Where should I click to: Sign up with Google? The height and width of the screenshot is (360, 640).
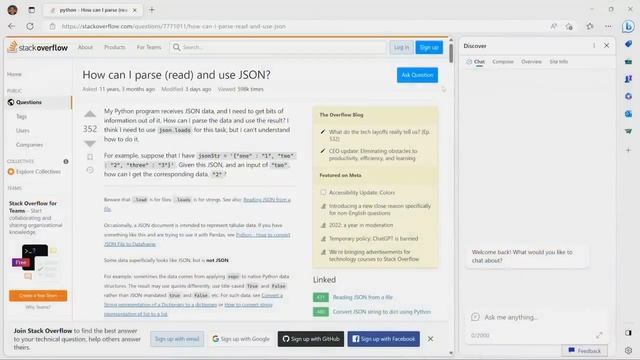241,339
